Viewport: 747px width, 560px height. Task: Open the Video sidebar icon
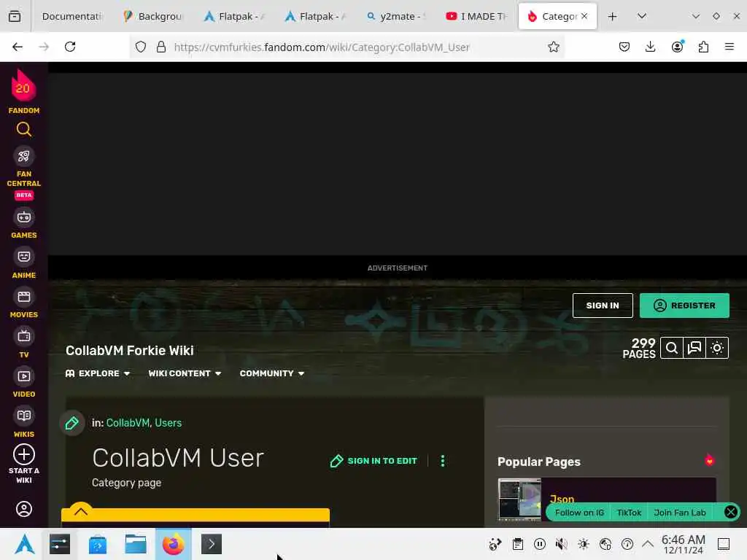[24, 377]
